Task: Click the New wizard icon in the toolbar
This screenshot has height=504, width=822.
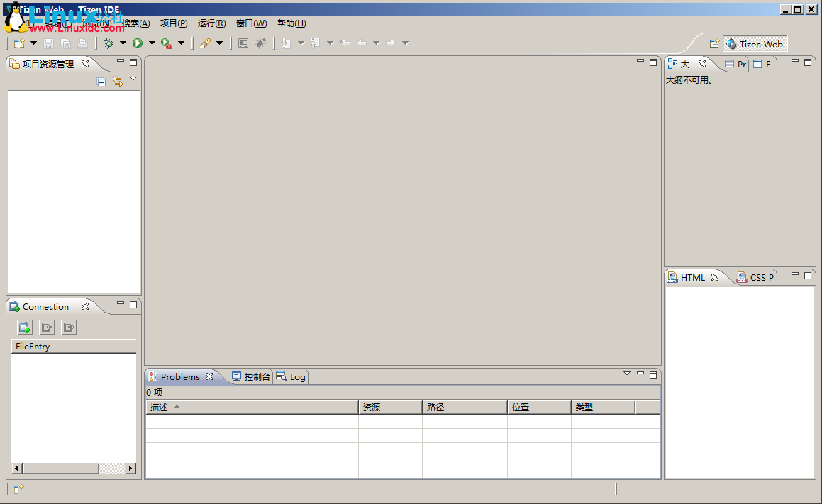Action: point(19,43)
